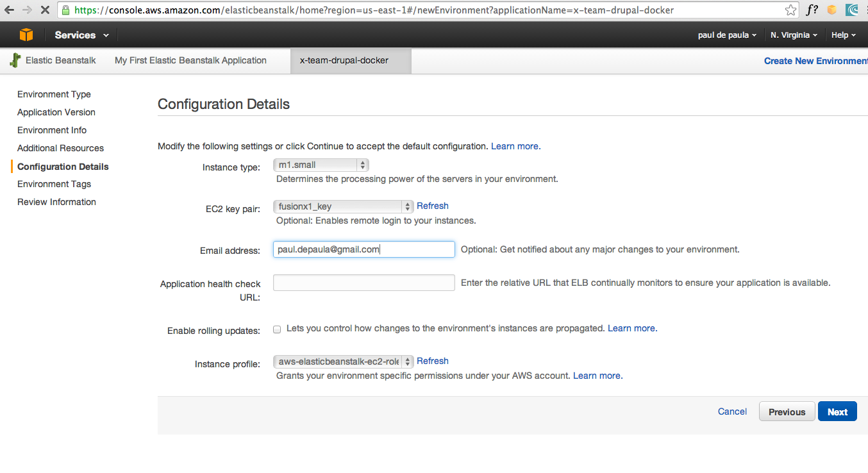Click the orange cube extension icon
The image size is (868, 473).
[x=832, y=10]
